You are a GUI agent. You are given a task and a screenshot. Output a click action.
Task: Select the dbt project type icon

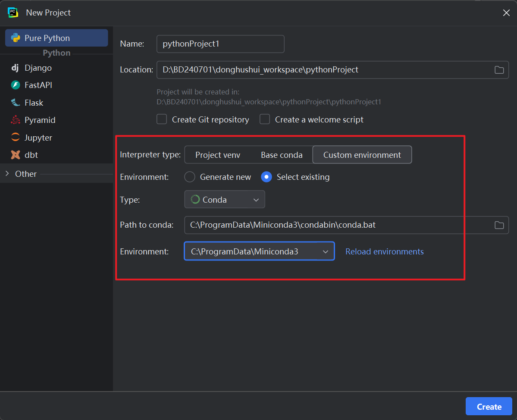(14, 154)
